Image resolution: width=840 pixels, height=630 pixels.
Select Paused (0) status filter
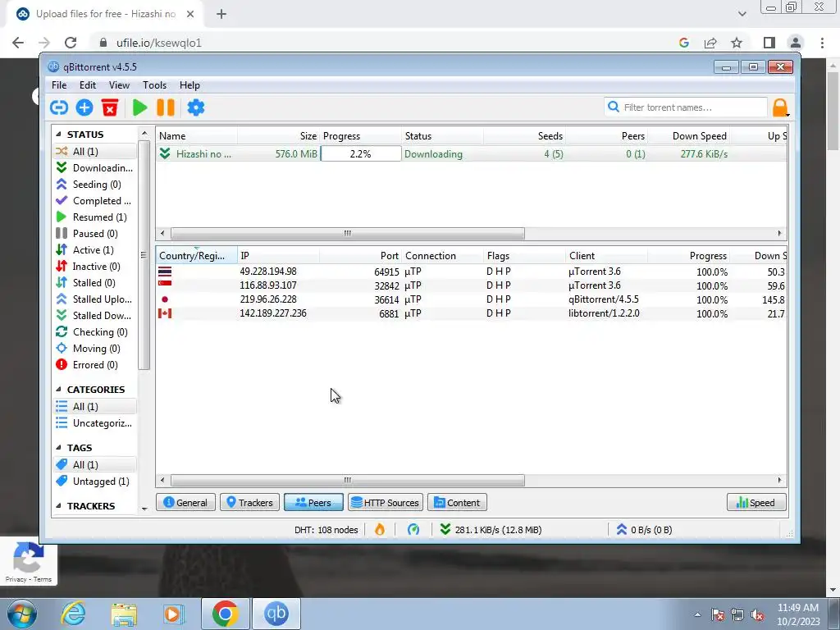[x=94, y=234]
